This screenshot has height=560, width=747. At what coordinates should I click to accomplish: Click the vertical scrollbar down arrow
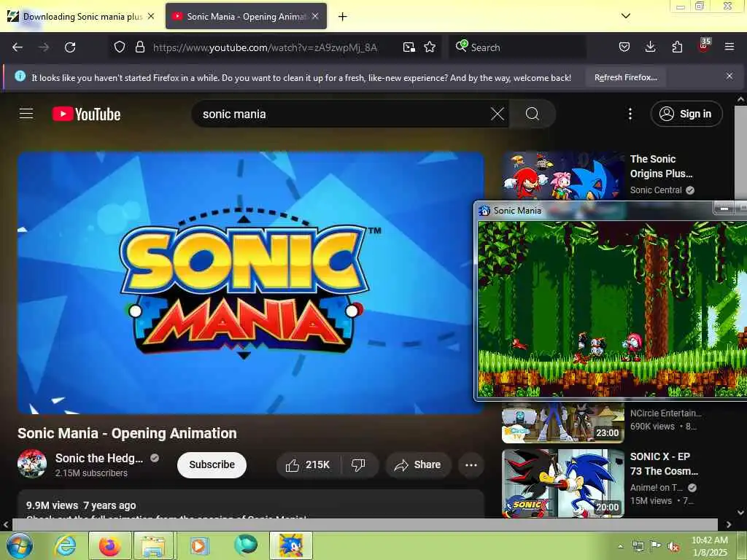[741, 513]
